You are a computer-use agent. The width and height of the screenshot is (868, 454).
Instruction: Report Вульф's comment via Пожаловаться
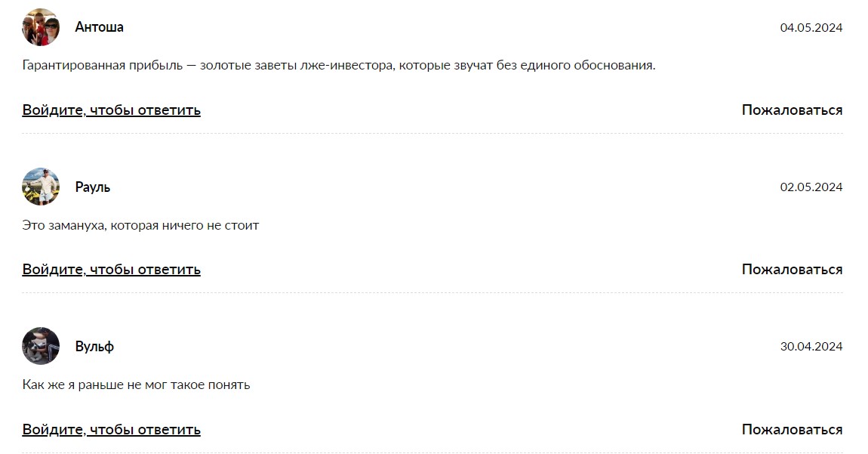[x=793, y=430]
